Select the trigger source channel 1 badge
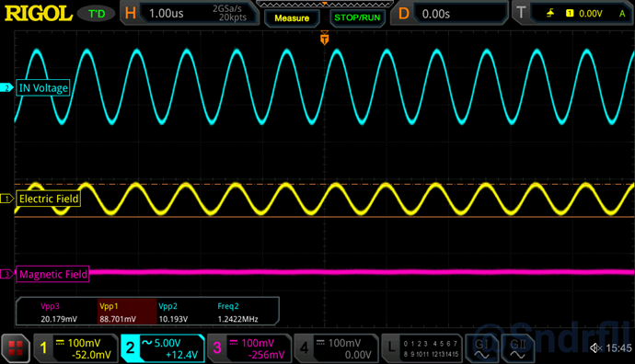This screenshot has width=635, height=364. coord(570,14)
